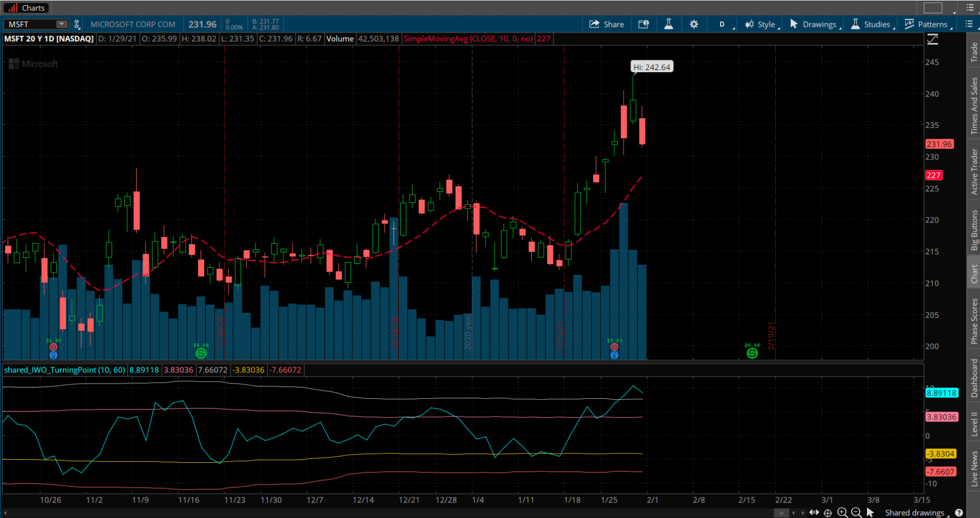
Task: Click the cyan 8.89118 value bubble
Action: 941,393
